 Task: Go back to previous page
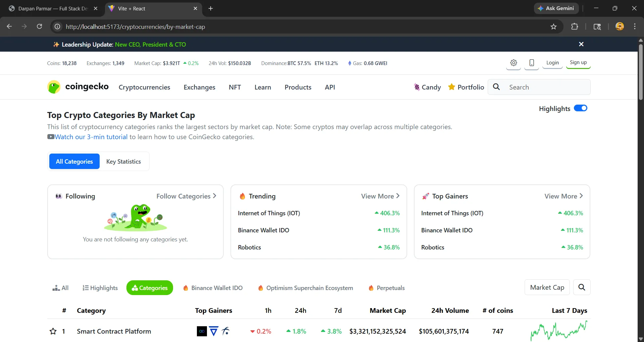(9, 26)
